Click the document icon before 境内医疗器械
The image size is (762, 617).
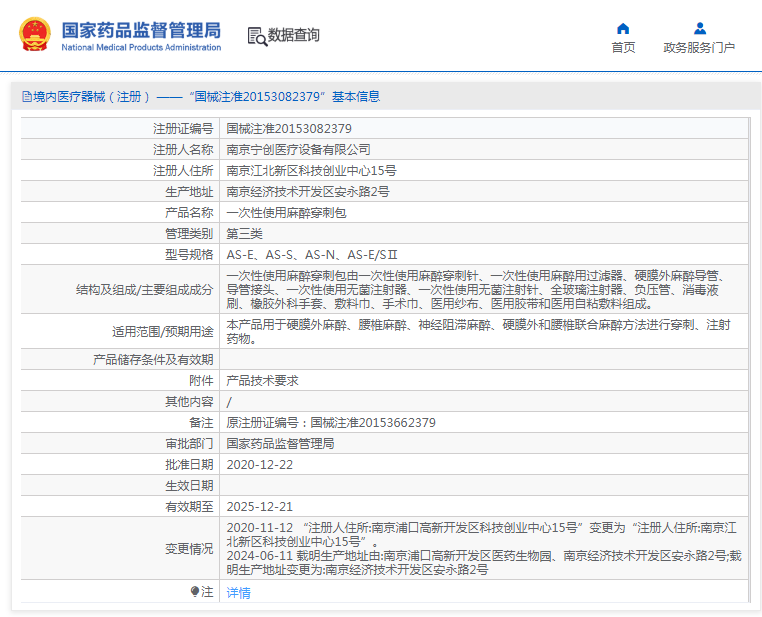[x=27, y=96]
